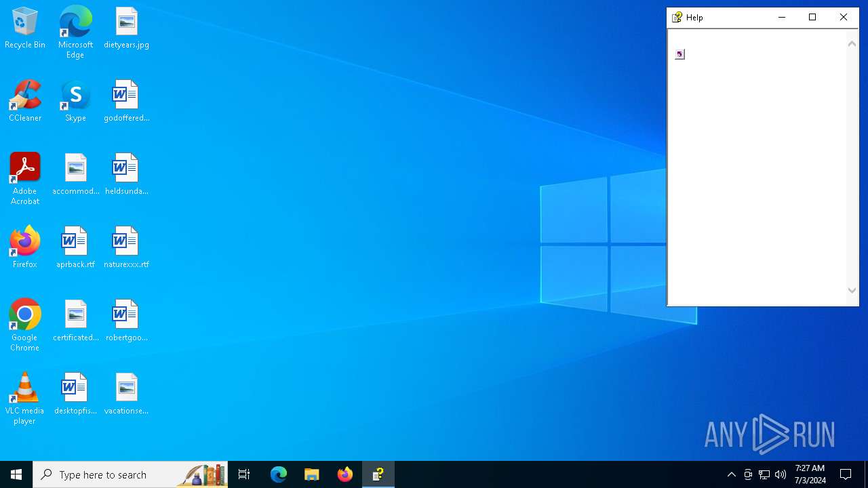Open Firefox from the taskbar

coord(345,474)
